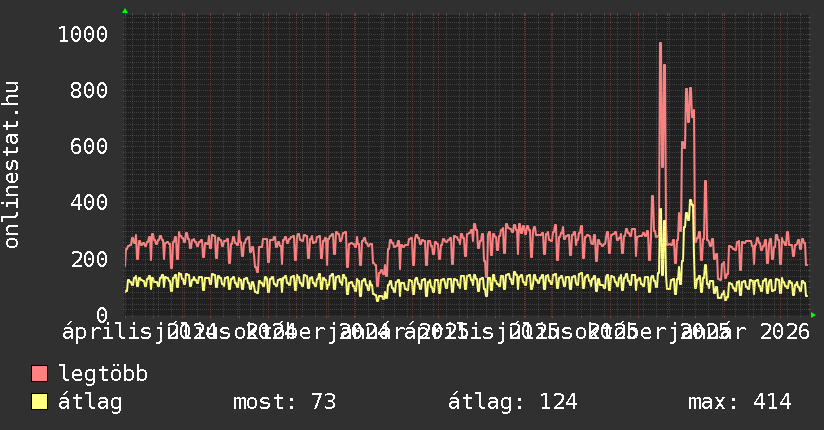
Task: Click the red legtöbb legend swatch
Action: point(40,375)
